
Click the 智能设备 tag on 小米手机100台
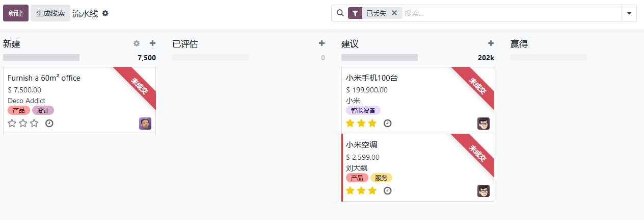[x=363, y=110]
